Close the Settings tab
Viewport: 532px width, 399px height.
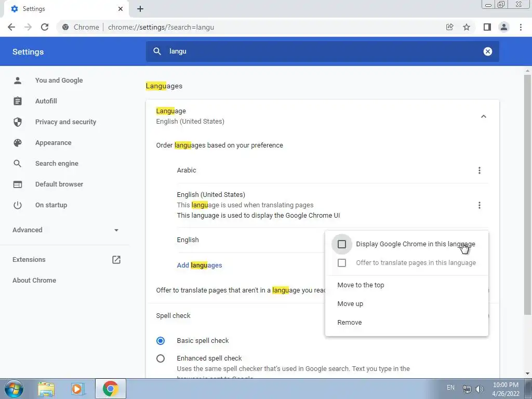121,9
